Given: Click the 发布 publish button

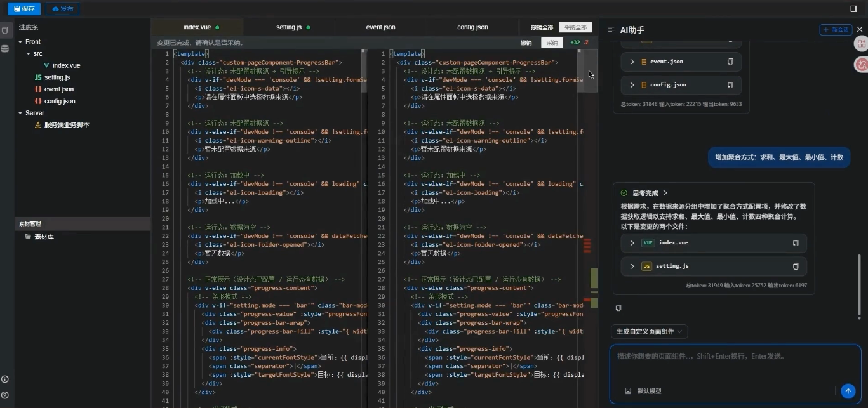Looking at the screenshot, I should (62, 9).
